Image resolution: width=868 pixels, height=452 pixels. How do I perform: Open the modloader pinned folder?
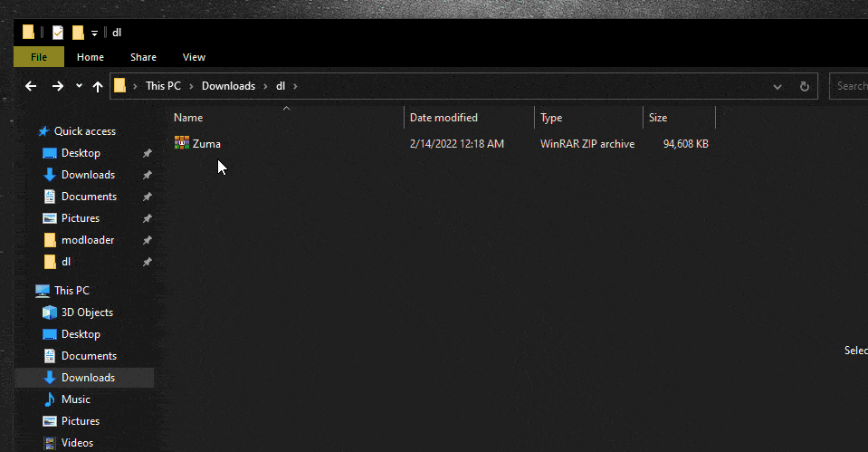pyautogui.click(x=87, y=240)
